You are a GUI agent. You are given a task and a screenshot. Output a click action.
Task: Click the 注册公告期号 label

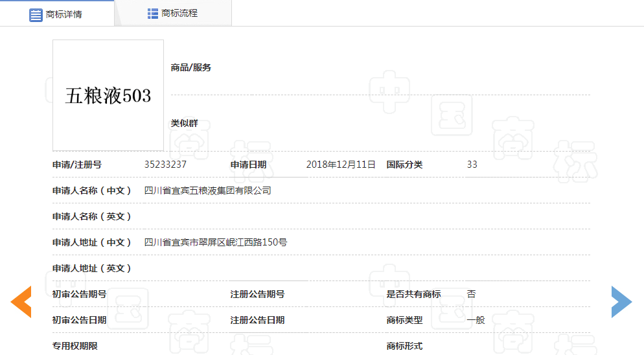click(x=257, y=294)
